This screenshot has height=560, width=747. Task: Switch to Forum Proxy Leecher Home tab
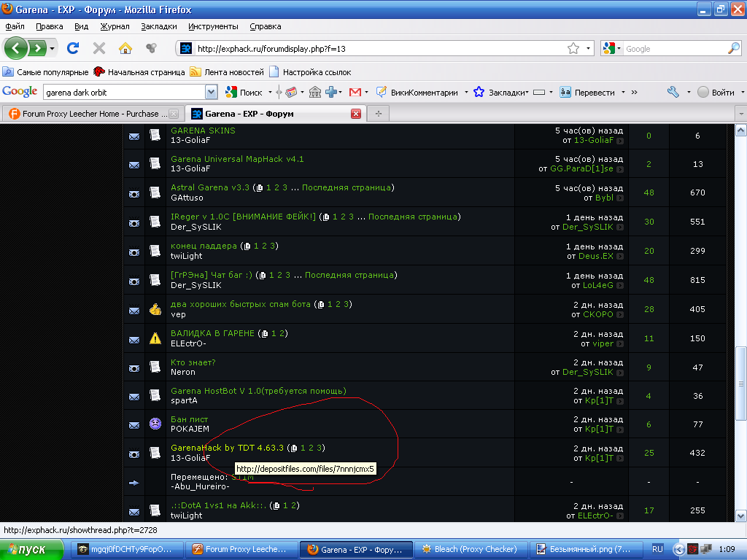point(93,114)
